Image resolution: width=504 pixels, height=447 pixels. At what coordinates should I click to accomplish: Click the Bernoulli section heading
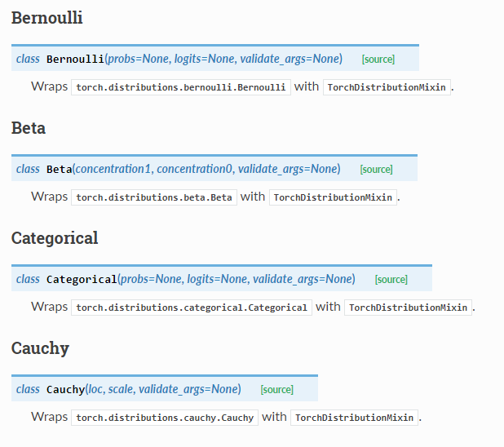(47, 18)
